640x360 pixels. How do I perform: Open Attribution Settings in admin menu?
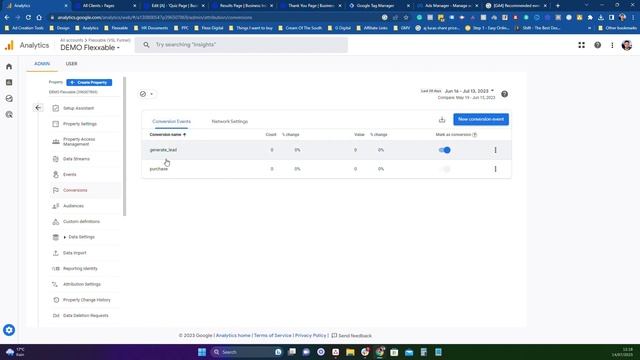[x=82, y=284]
